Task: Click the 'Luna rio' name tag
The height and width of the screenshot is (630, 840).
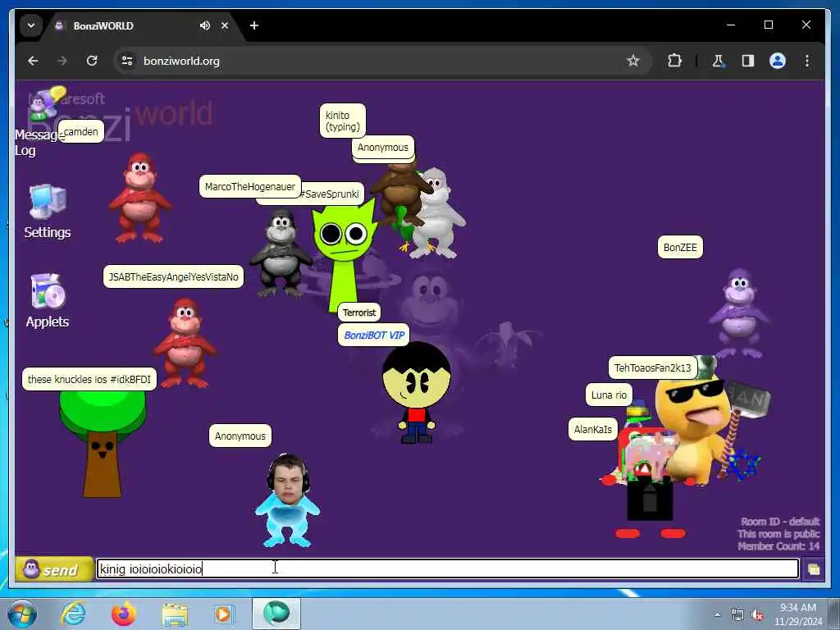Action: click(x=609, y=395)
